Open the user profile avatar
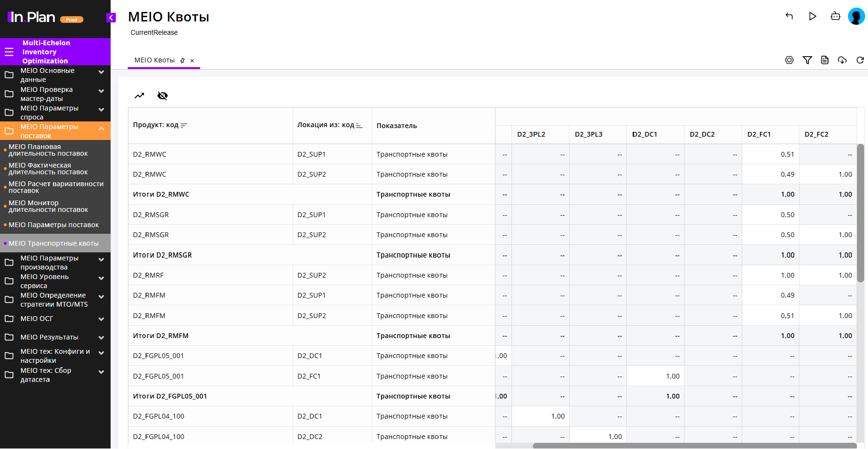Screen dimensions: 868x449 856,16
